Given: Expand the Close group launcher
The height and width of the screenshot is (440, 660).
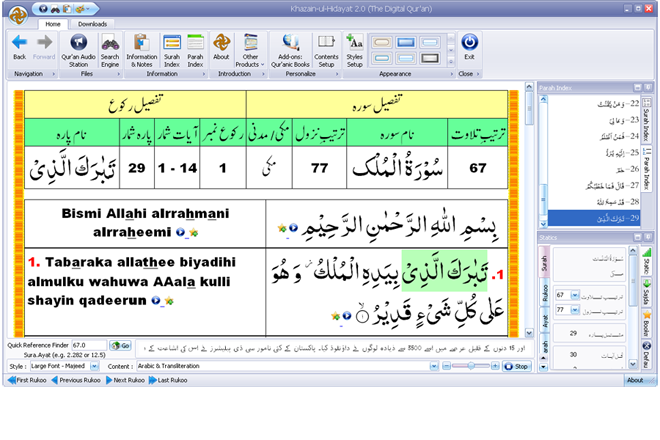Looking at the screenshot, I should [x=478, y=74].
